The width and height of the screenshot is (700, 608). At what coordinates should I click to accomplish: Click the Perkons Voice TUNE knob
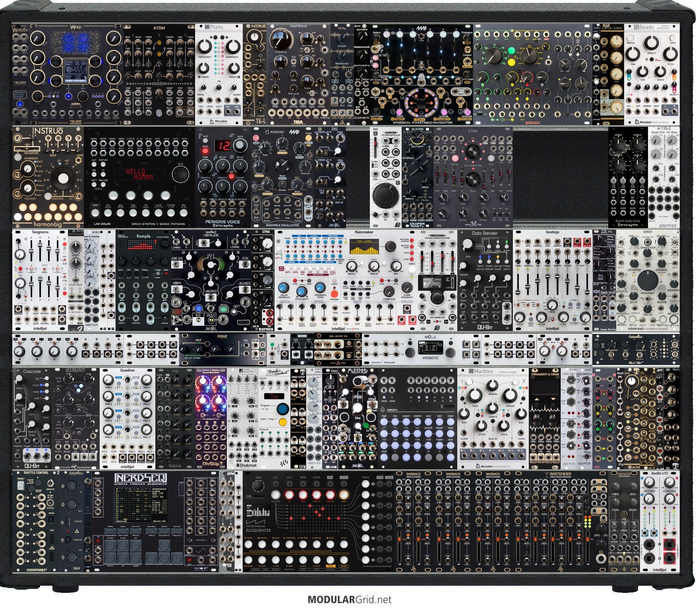(x=205, y=166)
